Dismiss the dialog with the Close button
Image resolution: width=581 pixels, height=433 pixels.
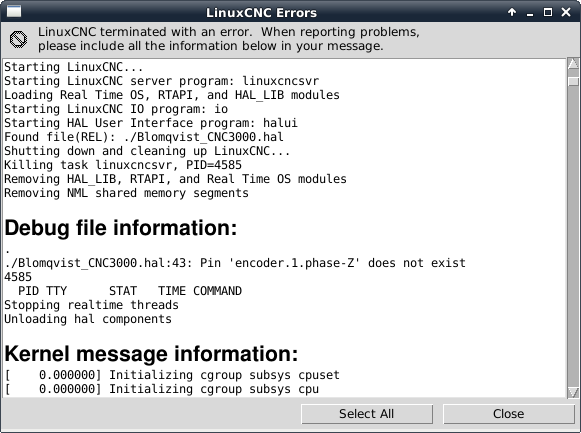[508, 414]
